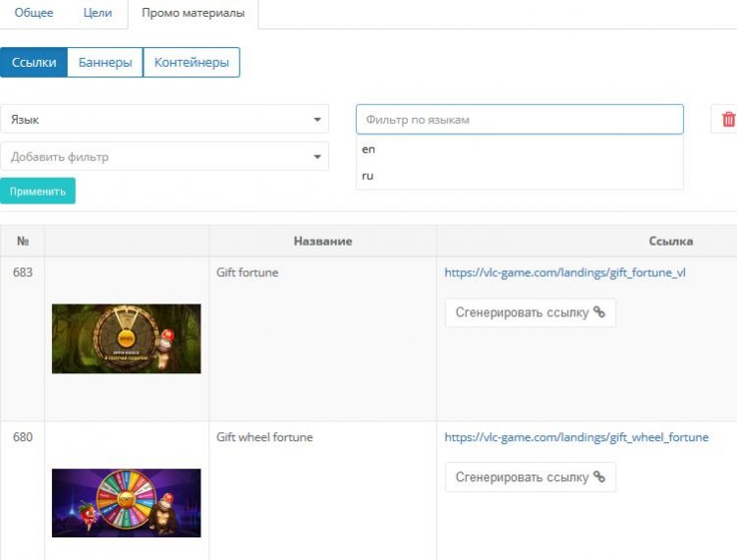
Task: Select the Промо материалы tab
Action: pyautogui.click(x=193, y=14)
